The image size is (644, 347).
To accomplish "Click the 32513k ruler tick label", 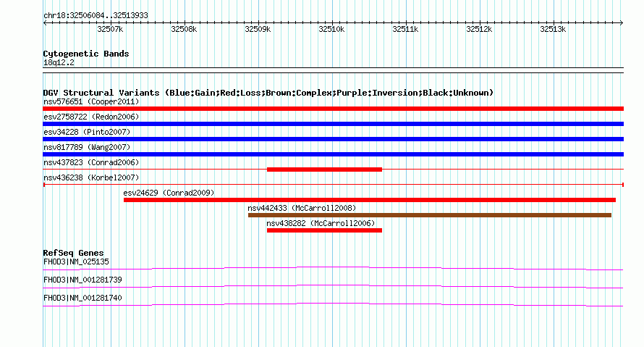I will click(553, 29).
